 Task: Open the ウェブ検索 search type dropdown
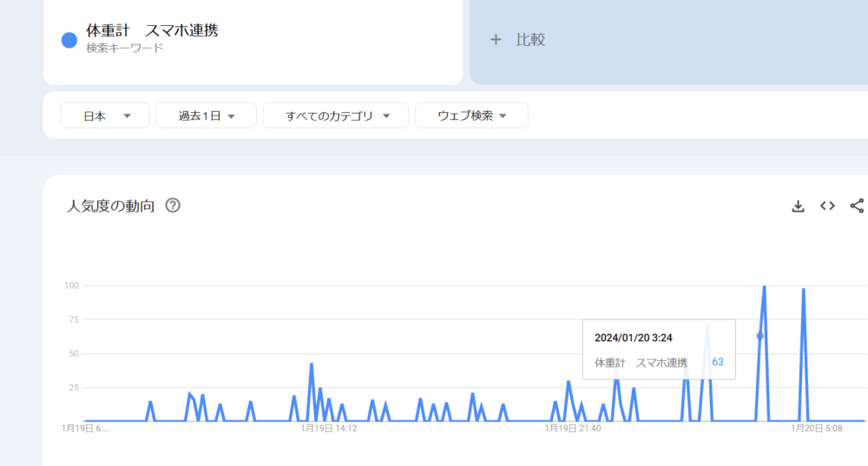(x=471, y=115)
